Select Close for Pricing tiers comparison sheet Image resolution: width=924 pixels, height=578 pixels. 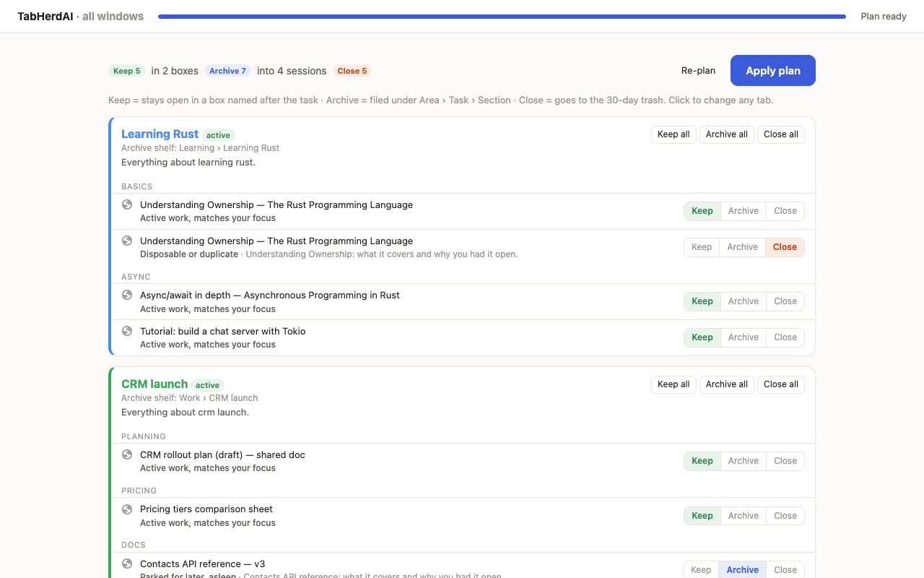coord(785,516)
